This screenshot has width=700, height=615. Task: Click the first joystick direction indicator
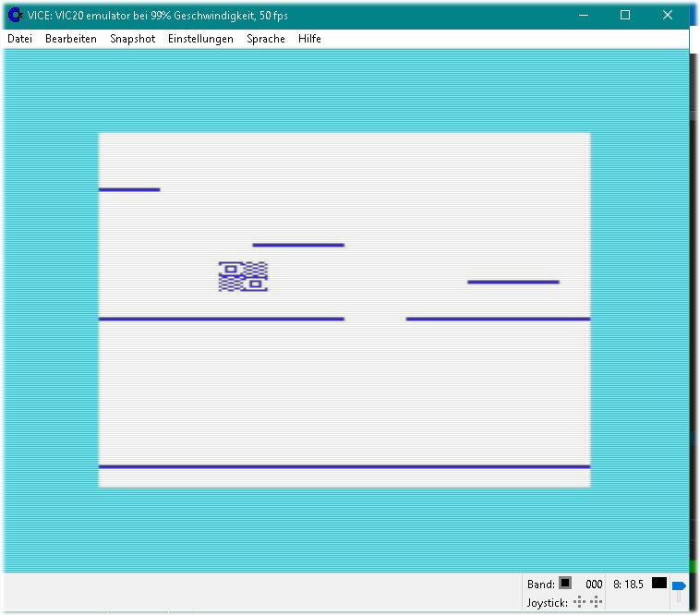pos(579,602)
